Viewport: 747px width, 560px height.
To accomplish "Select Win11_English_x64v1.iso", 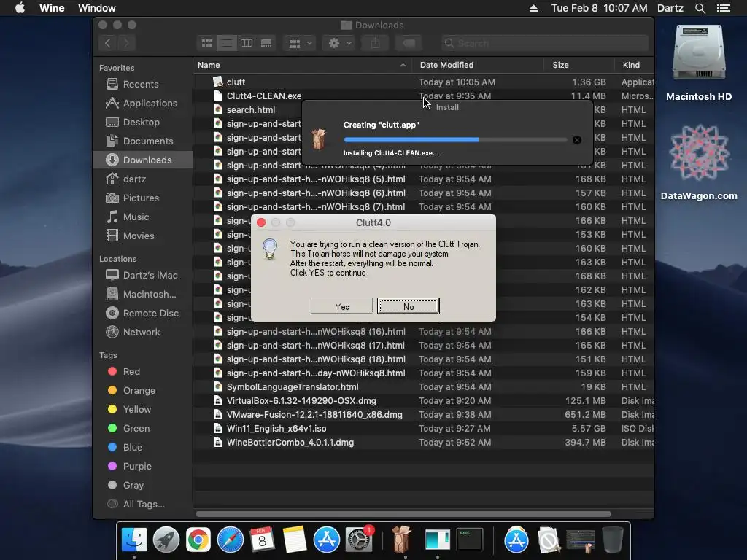I will click(424, 428).
